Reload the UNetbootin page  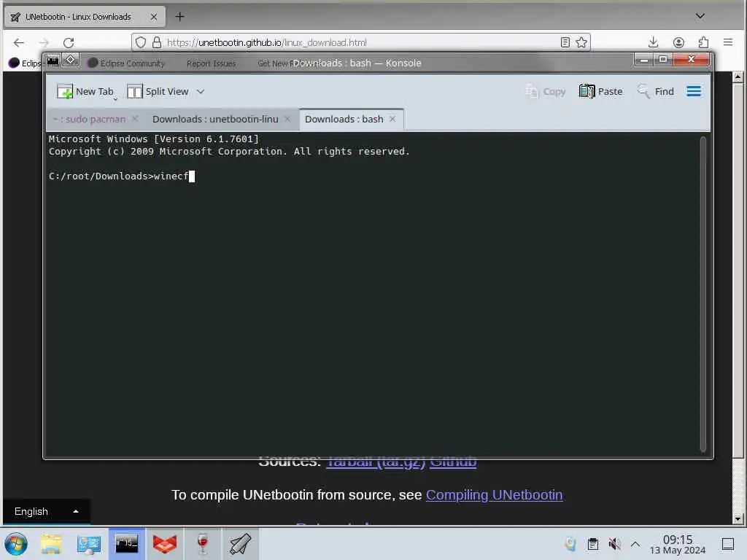click(69, 42)
